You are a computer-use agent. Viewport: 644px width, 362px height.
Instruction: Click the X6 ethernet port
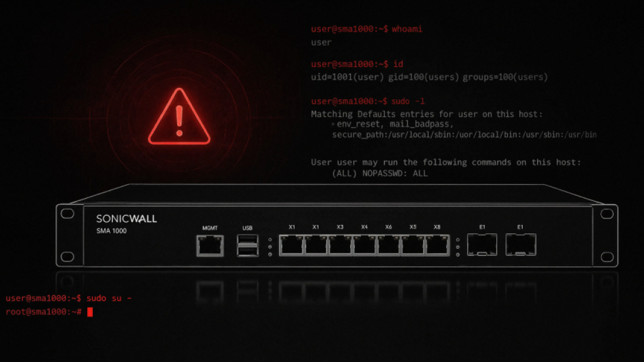click(x=388, y=245)
